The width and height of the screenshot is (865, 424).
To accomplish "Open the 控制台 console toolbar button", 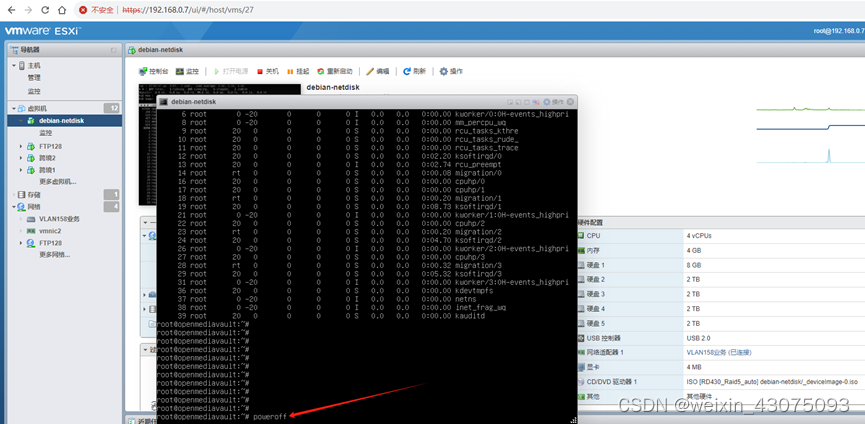I will [154, 71].
